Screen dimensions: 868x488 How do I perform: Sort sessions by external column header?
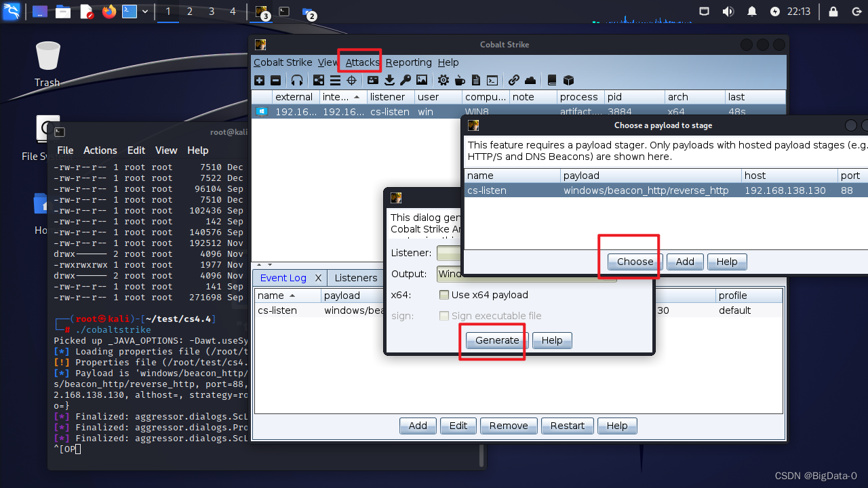(x=294, y=97)
